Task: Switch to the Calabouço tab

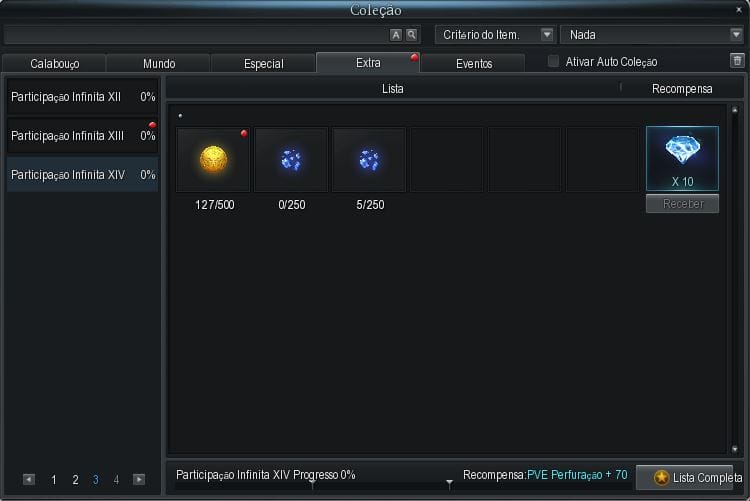Action: 55,64
